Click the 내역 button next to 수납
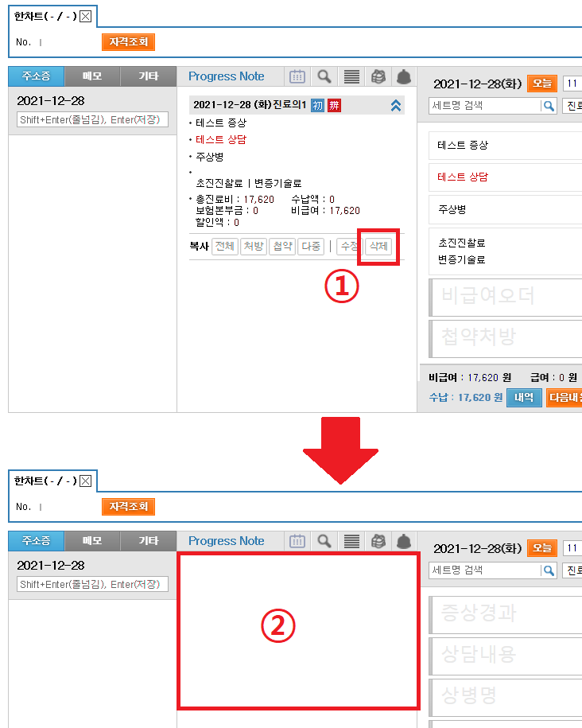Screen dimensions: 582x728 point(524,397)
